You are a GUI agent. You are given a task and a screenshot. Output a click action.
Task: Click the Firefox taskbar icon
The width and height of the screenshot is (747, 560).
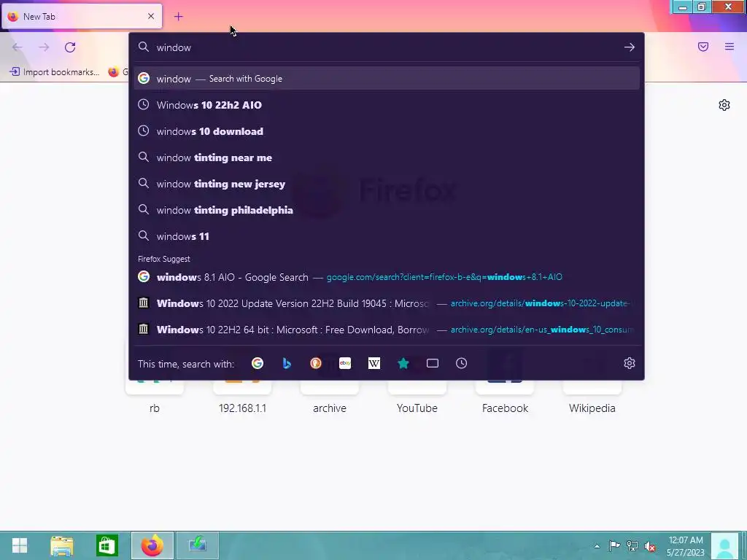click(x=152, y=545)
